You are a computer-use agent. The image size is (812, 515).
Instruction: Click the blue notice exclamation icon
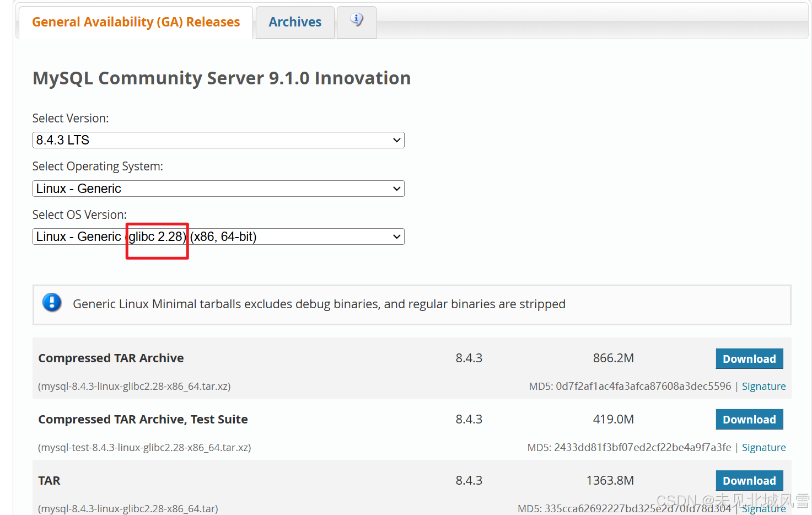tap(52, 302)
